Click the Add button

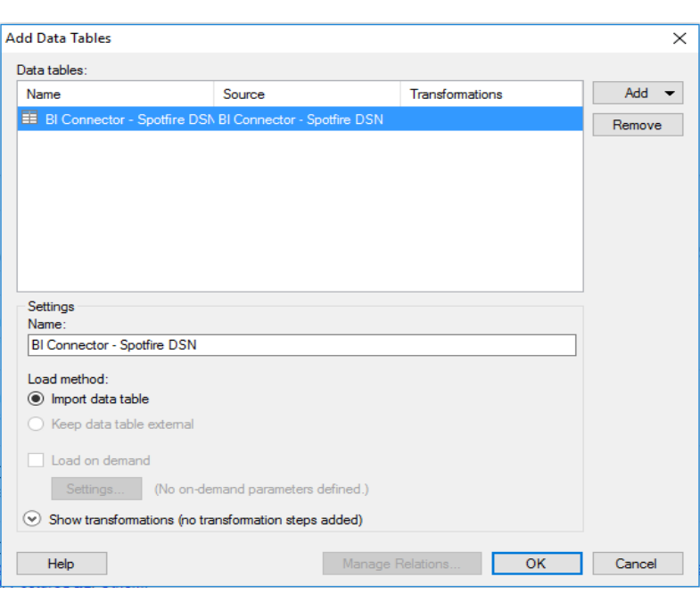(x=638, y=94)
